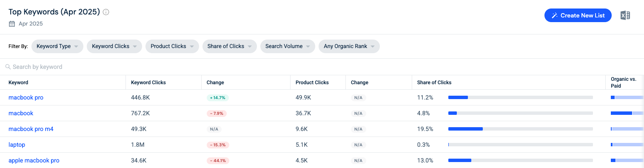Open the Keyword Type filter dropdown
Screen dimensions: 644x168
point(57,46)
